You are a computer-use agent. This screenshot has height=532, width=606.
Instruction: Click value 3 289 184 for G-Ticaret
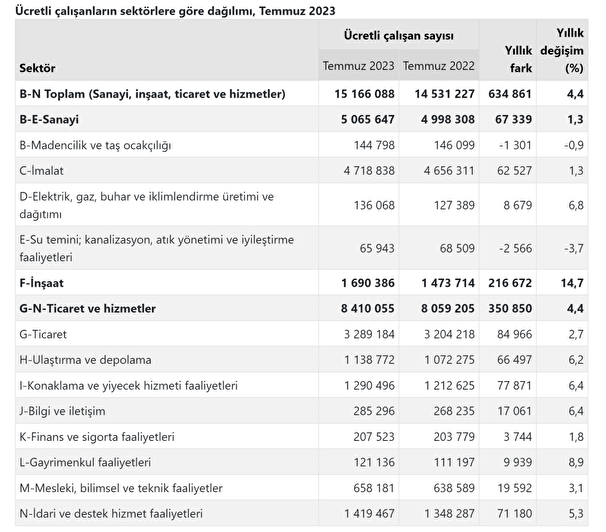pyautogui.click(x=369, y=334)
